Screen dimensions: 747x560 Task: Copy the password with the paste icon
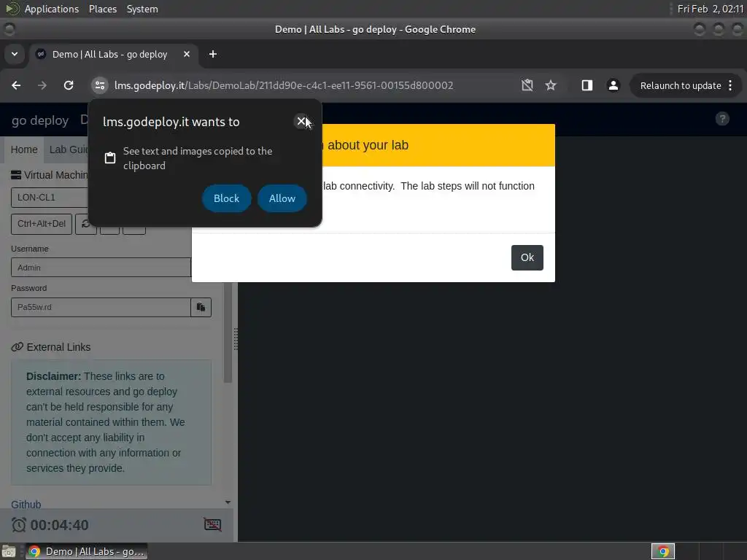tap(201, 307)
